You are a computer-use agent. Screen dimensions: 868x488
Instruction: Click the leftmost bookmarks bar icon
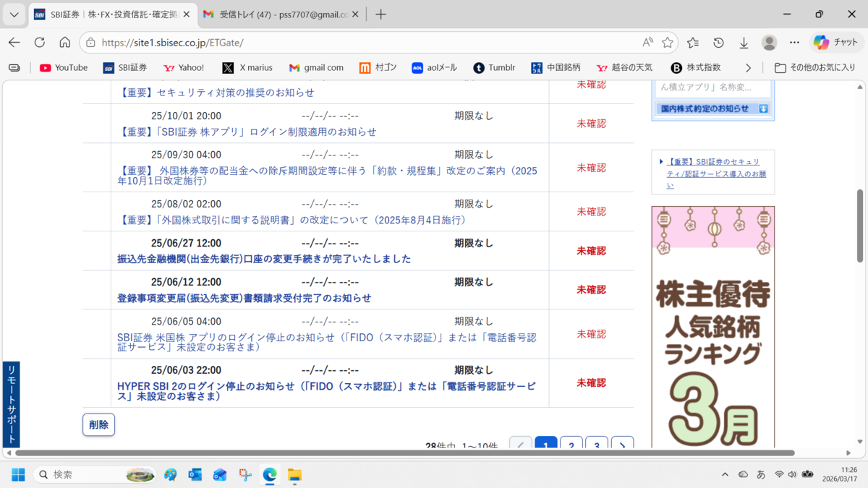coord(14,67)
